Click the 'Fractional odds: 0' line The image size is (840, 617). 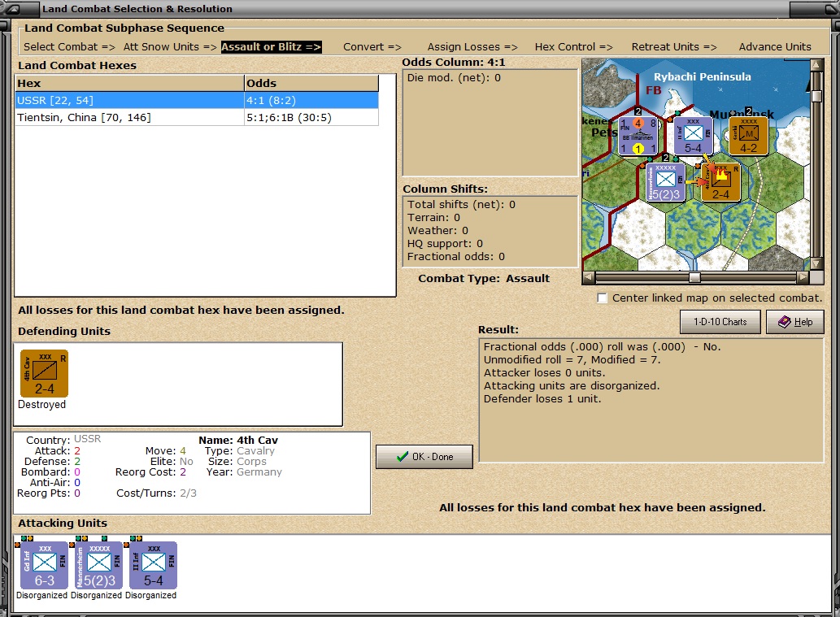point(456,257)
